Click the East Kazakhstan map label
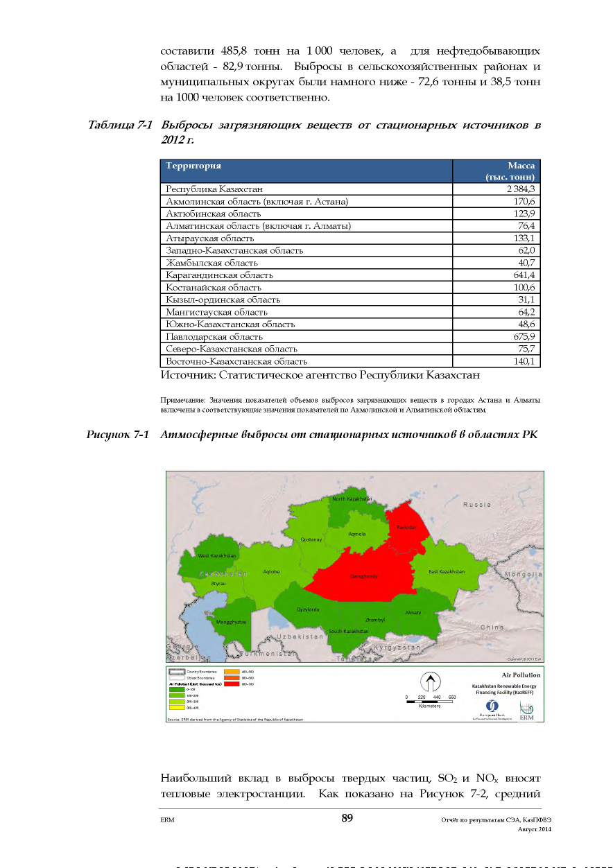 coord(447,571)
